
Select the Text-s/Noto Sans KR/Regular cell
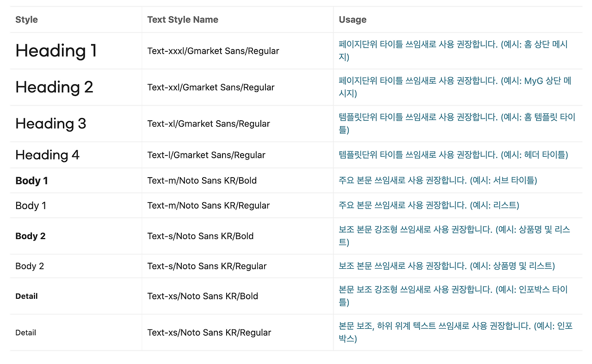coord(207,266)
